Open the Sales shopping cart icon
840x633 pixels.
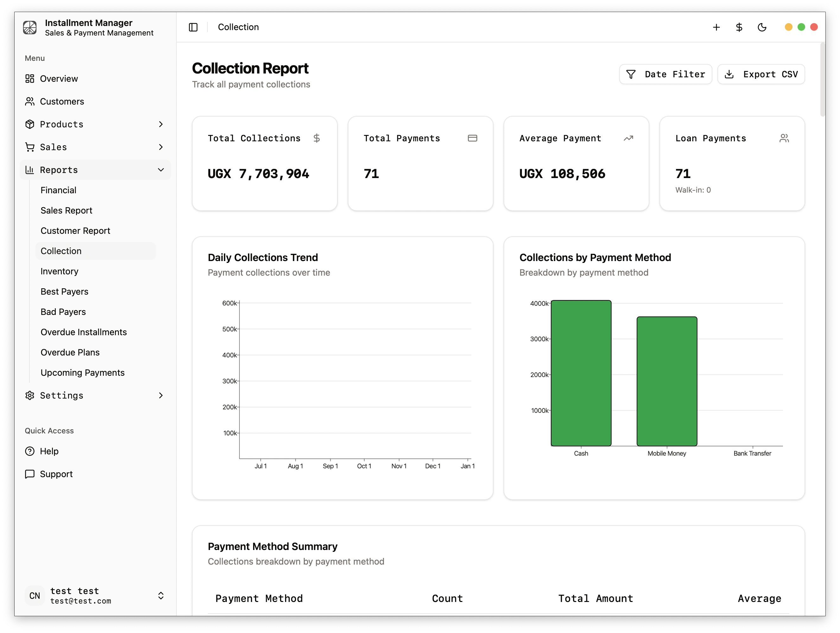(30, 147)
